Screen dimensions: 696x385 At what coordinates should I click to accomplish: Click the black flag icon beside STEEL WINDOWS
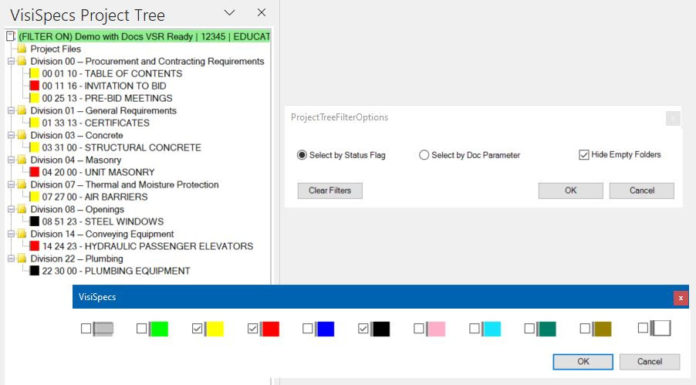tap(34, 221)
